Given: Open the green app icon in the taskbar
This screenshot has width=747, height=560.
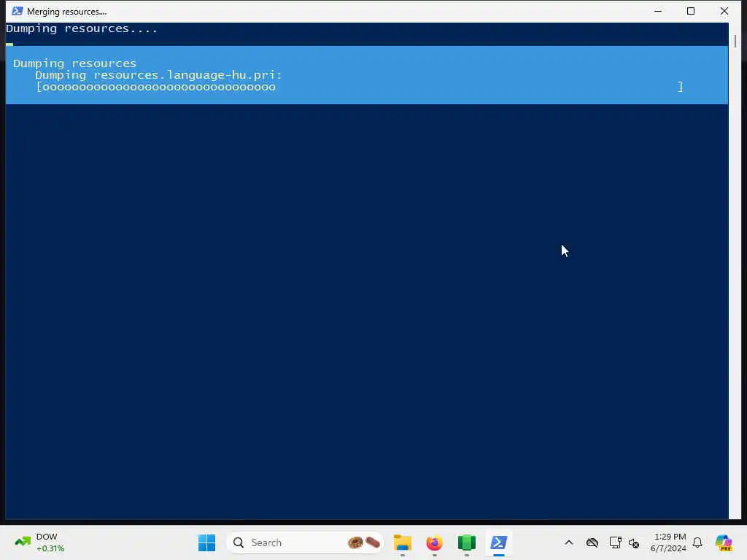Looking at the screenshot, I should coord(466,542).
